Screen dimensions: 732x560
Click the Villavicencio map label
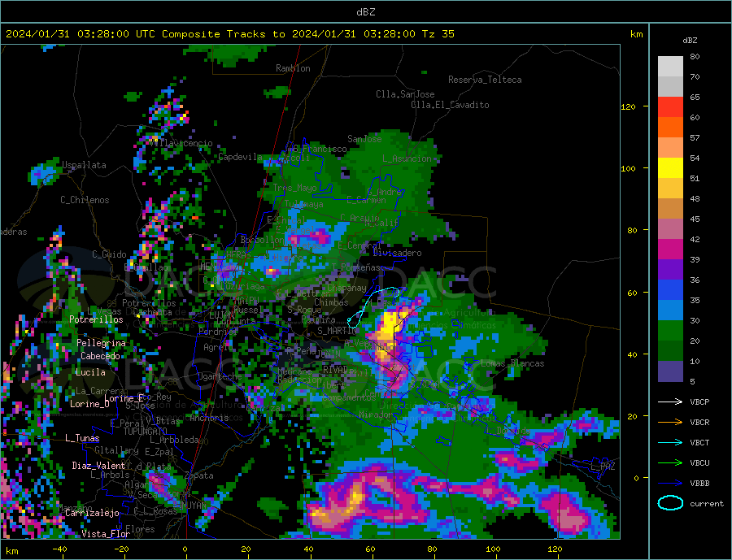(181, 143)
